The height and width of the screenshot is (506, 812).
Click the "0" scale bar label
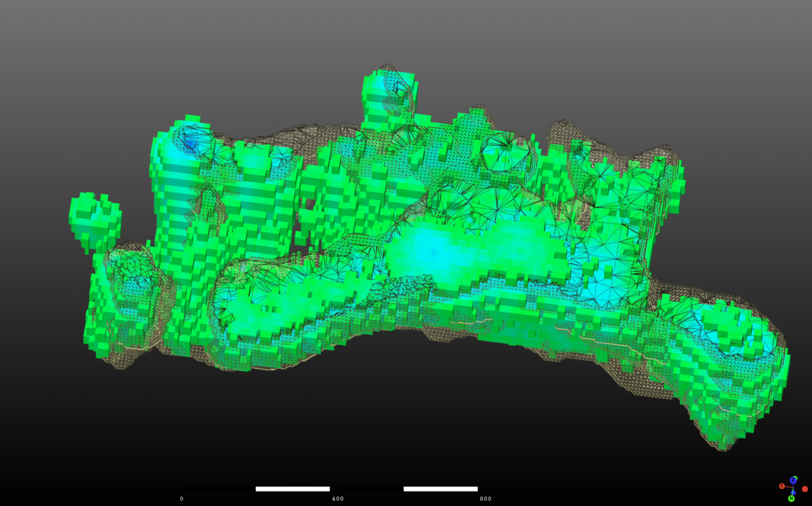(182, 499)
